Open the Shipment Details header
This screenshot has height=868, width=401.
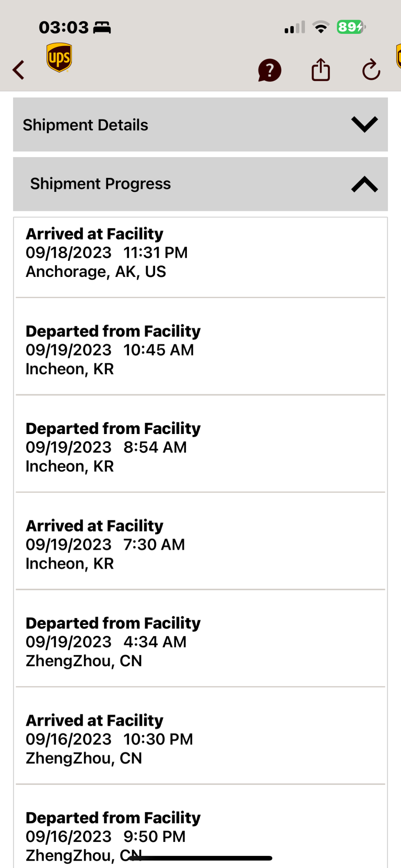tap(200, 125)
